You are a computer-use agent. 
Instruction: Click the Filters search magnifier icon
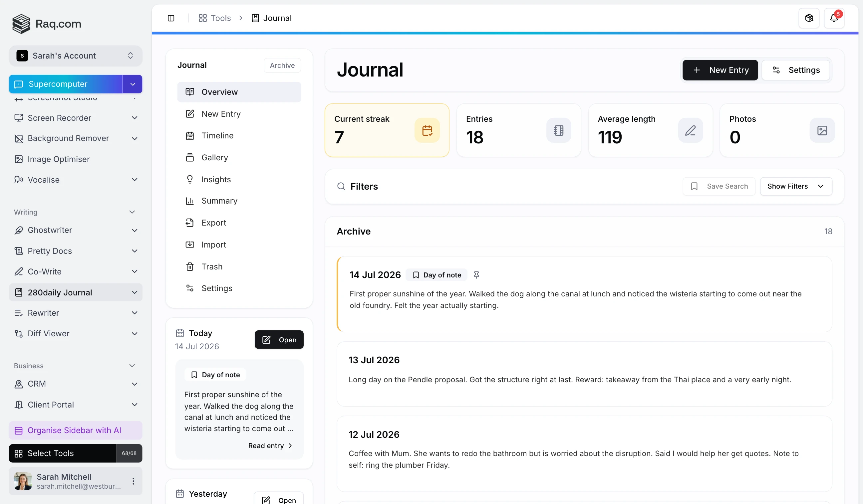[x=341, y=186]
